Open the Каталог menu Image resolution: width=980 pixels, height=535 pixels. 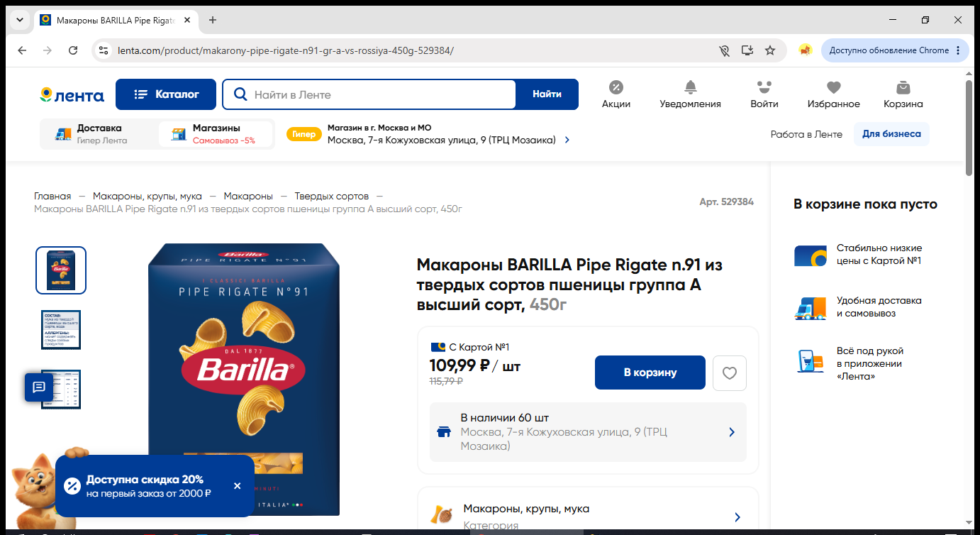[166, 94]
